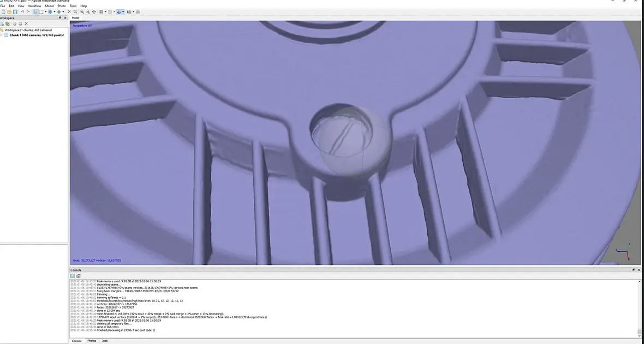
Task: Undo the last action
Action: click(x=22, y=12)
